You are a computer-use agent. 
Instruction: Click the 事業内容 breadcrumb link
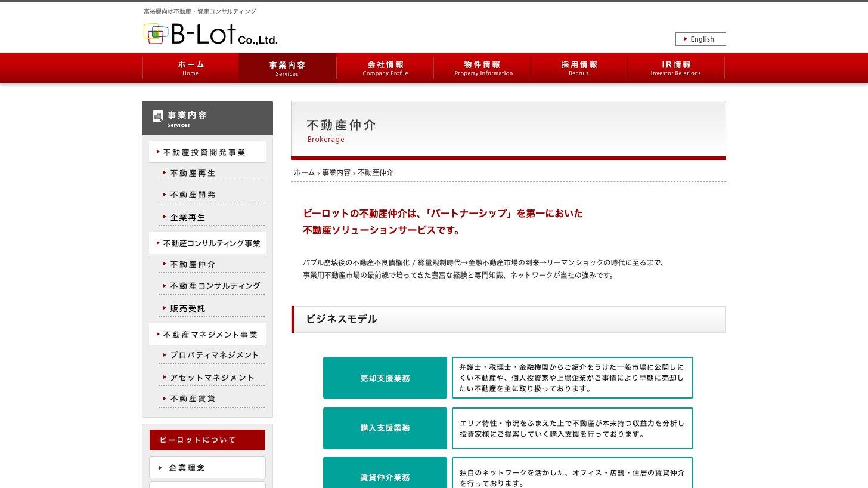(336, 172)
